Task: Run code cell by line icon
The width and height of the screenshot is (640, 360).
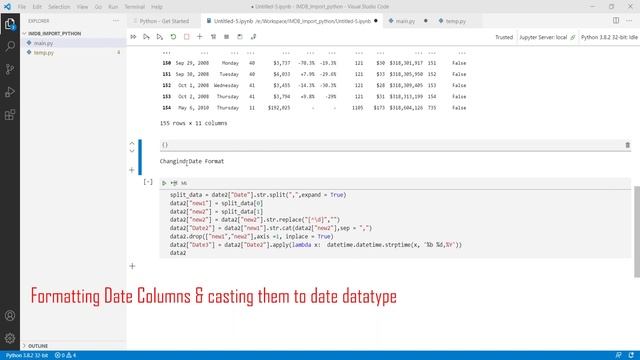Action: 174,183
